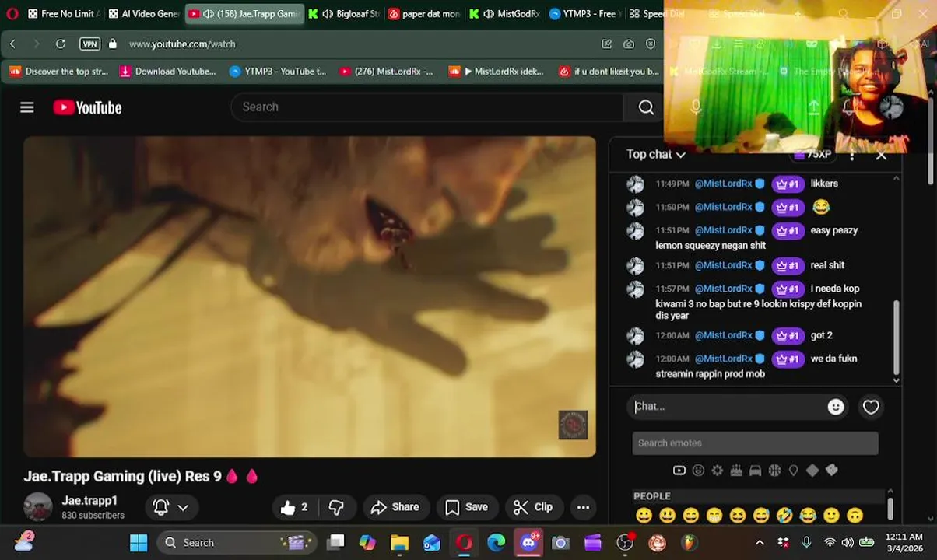The width and height of the screenshot is (937, 560).
Task: Open the Windows Start button
Action: click(x=139, y=542)
